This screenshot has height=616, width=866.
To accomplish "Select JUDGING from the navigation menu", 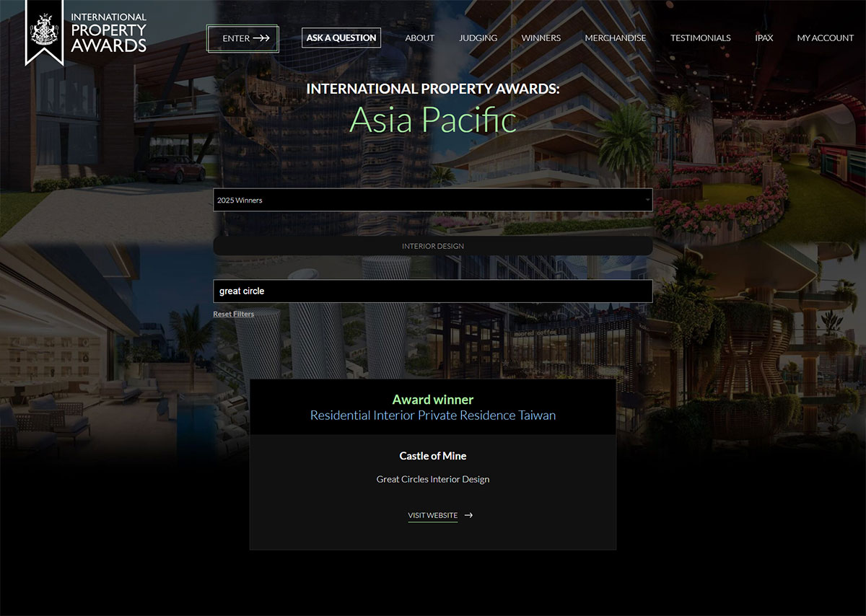I will point(478,38).
